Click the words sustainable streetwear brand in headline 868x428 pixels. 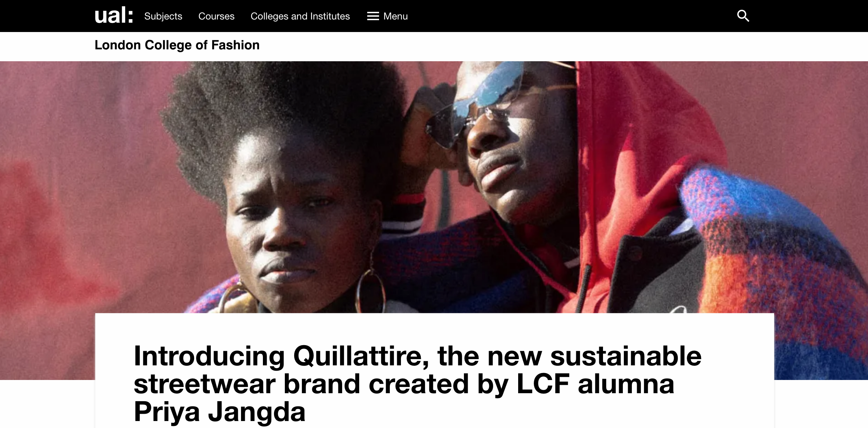[x=418, y=370]
